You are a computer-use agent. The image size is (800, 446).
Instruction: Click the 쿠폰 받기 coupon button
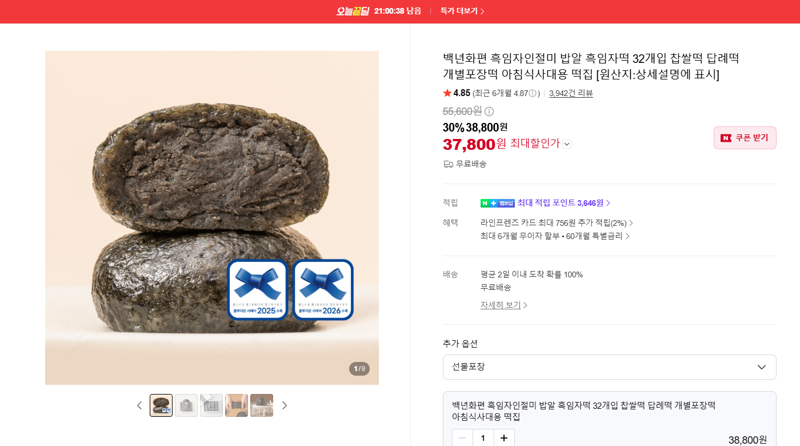click(x=744, y=138)
